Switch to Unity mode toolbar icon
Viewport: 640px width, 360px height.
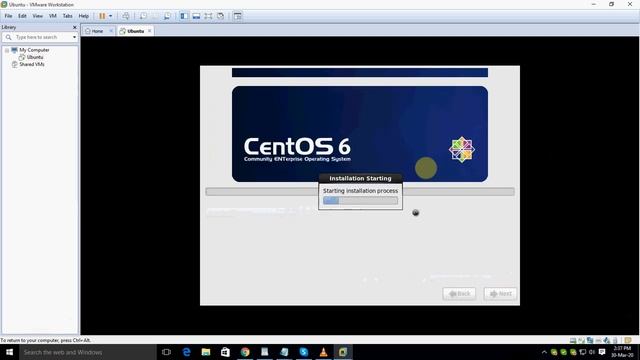[220, 16]
